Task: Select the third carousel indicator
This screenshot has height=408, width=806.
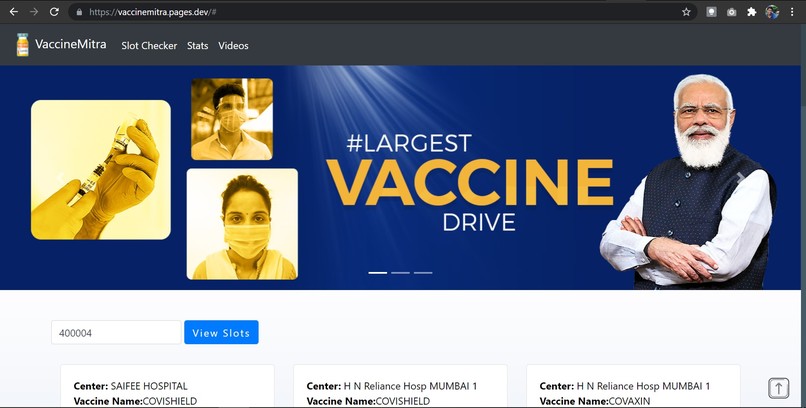Action: [423, 273]
